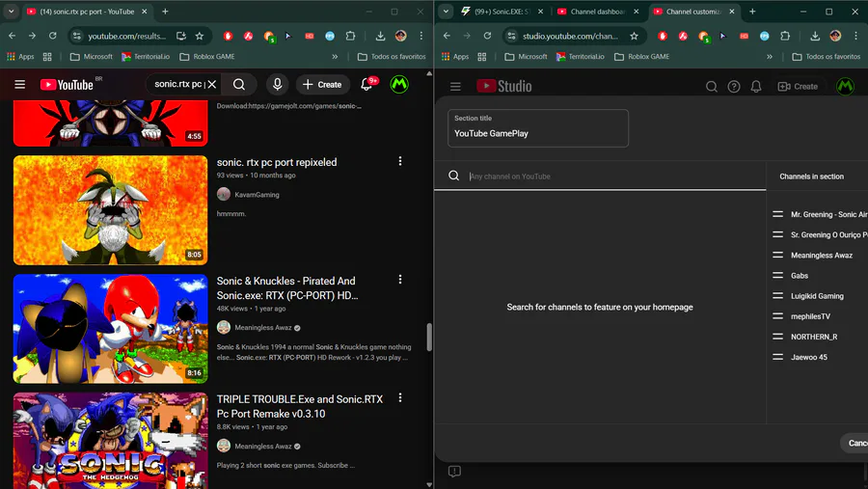This screenshot has height=489, width=868.
Task: Open Microsoft bookmark folder in right window
Action: click(526, 57)
